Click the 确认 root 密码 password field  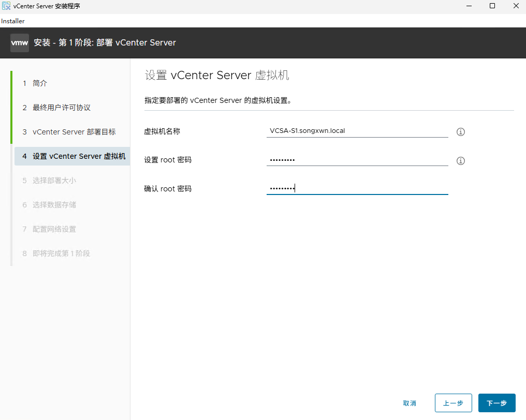click(357, 189)
